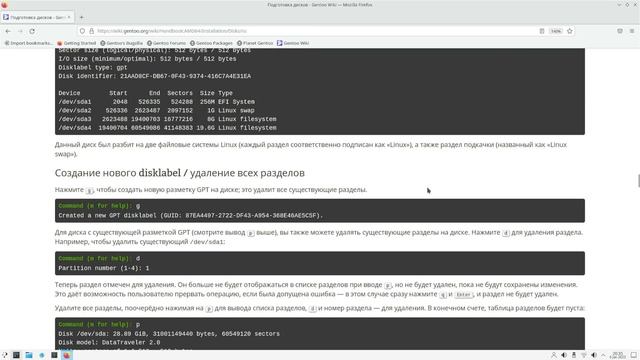The width and height of the screenshot is (640, 360).
Task: Click the Disk identifier line in code block
Action: 155,76
